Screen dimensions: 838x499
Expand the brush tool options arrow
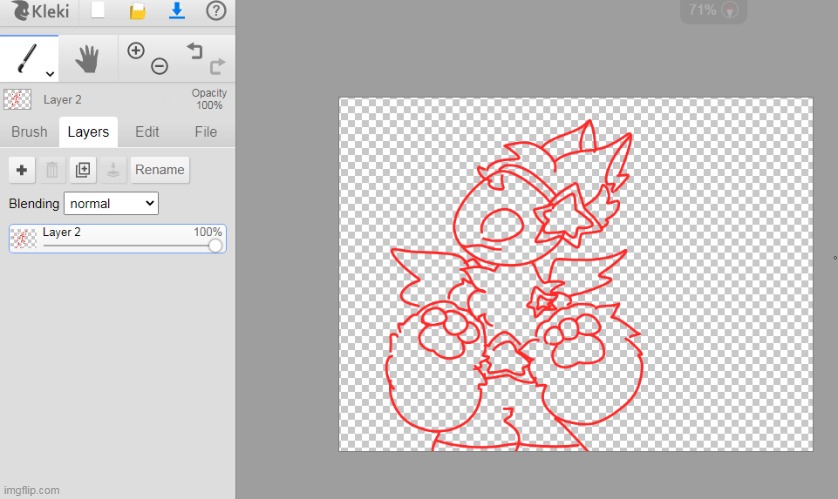click(50, 74)
